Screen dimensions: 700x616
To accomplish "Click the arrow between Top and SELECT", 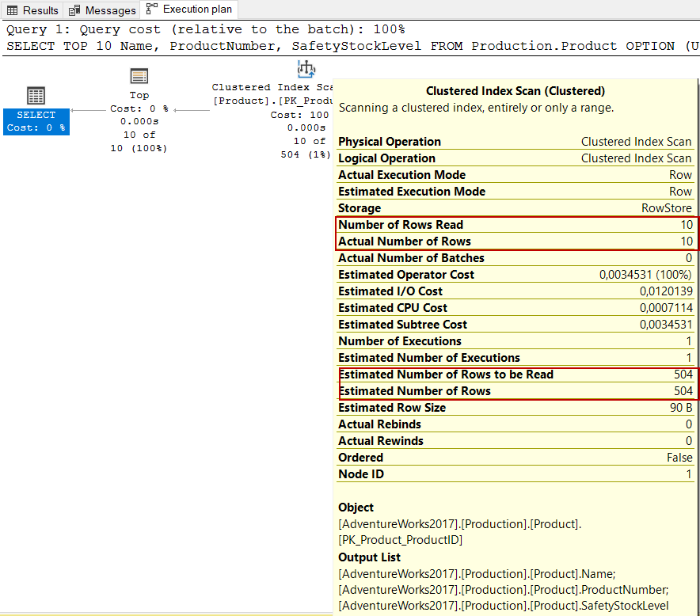I will (89, 110).
